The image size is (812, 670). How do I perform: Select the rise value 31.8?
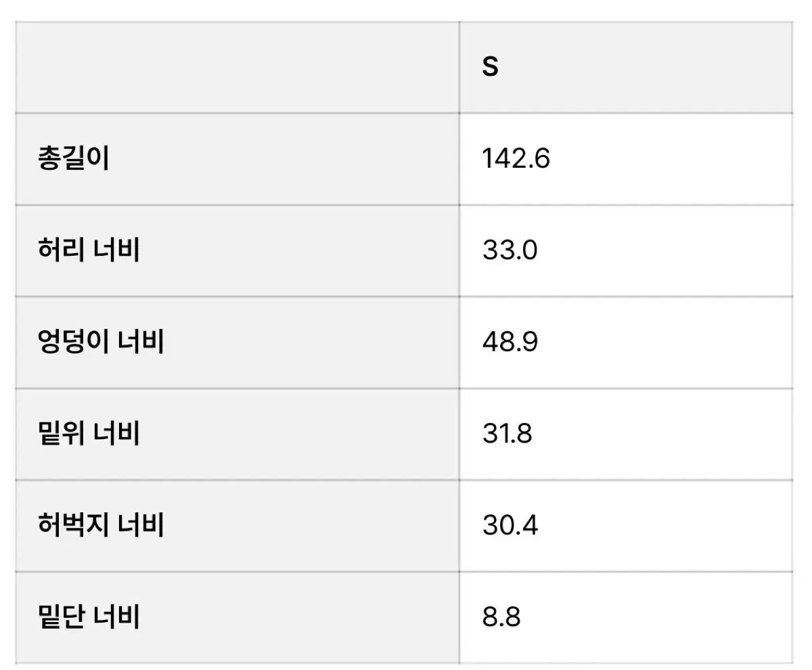tap(507, 434)
